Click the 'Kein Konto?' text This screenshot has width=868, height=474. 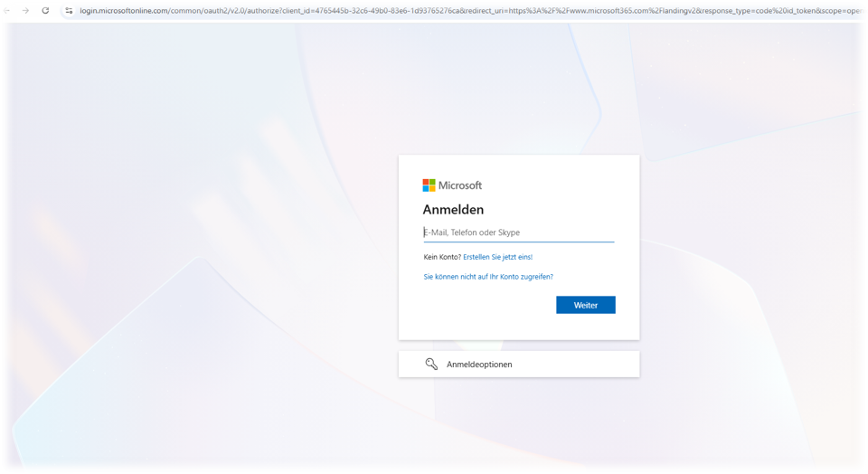(442, 257)
